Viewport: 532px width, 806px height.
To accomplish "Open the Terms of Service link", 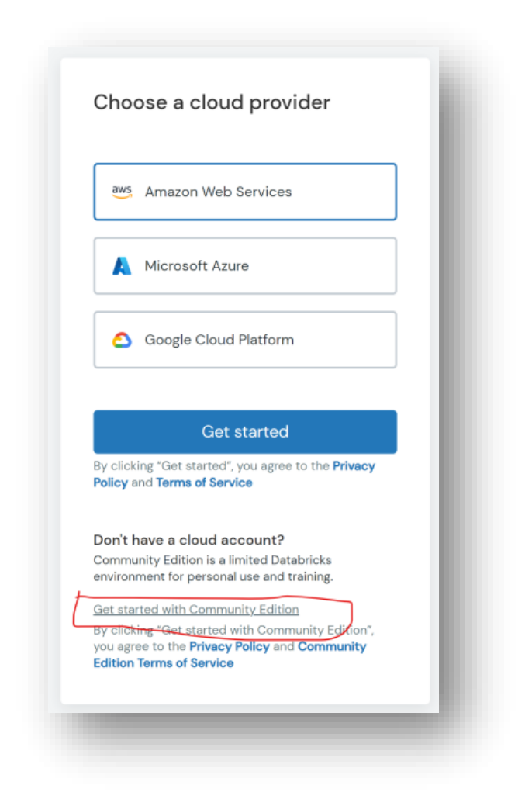I will [x=204, y=483].
